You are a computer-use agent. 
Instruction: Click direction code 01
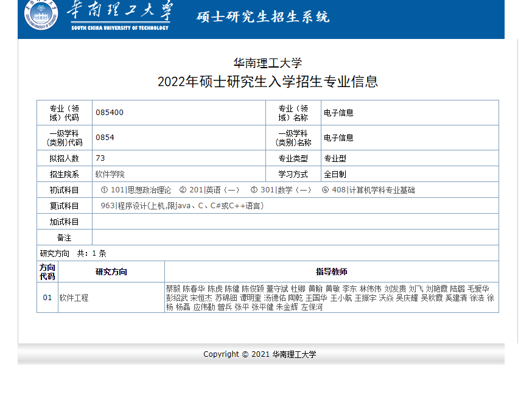(47, 298)
